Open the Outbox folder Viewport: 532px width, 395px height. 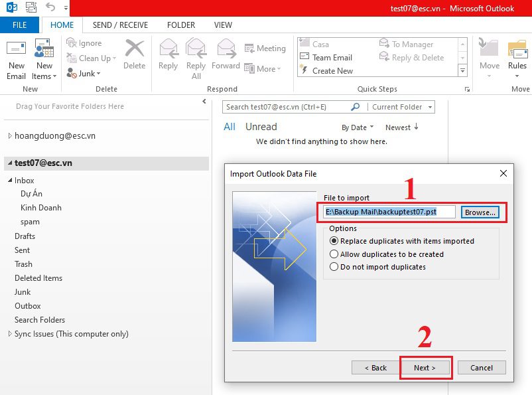click(x=27, y=306)
